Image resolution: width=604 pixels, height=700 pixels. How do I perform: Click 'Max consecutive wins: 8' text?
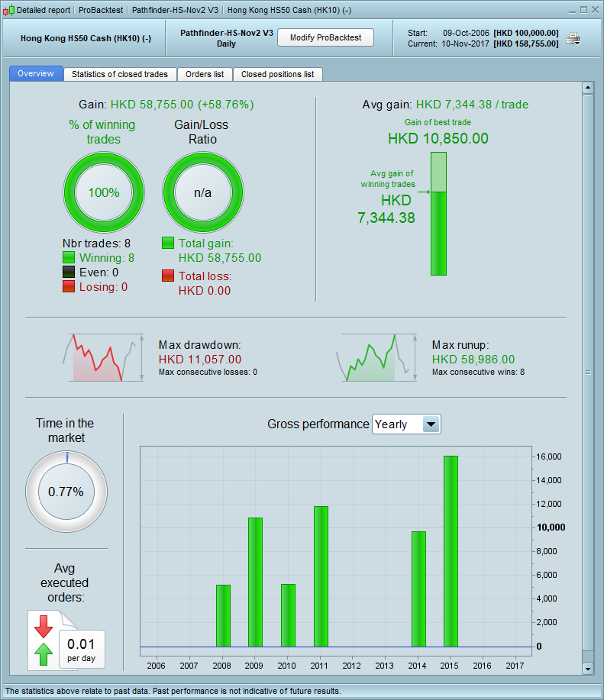click(x=478, y=372)
